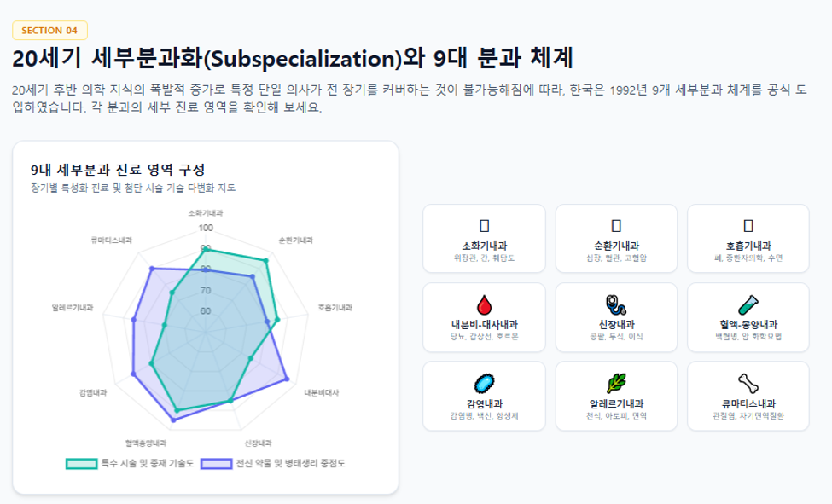Click the stethoscope icon on the 신장내과 card
This screenshot has height=504, width=832.
click(616, 305)
